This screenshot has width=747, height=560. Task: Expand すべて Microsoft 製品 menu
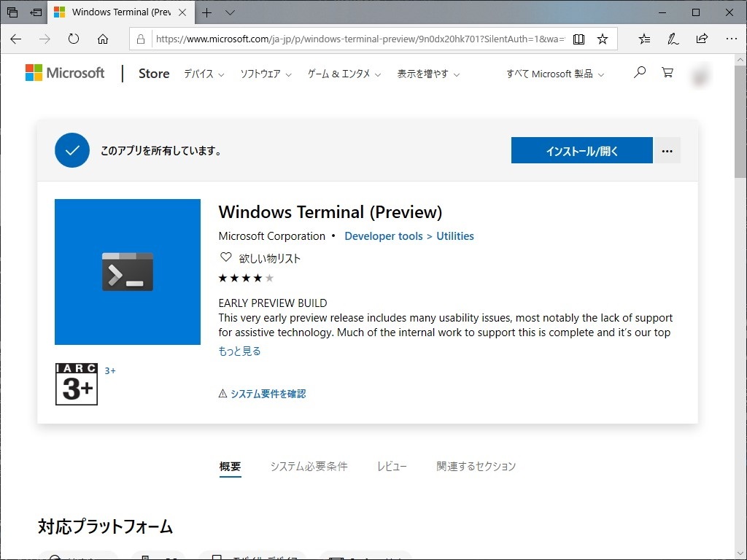point(554,74)
